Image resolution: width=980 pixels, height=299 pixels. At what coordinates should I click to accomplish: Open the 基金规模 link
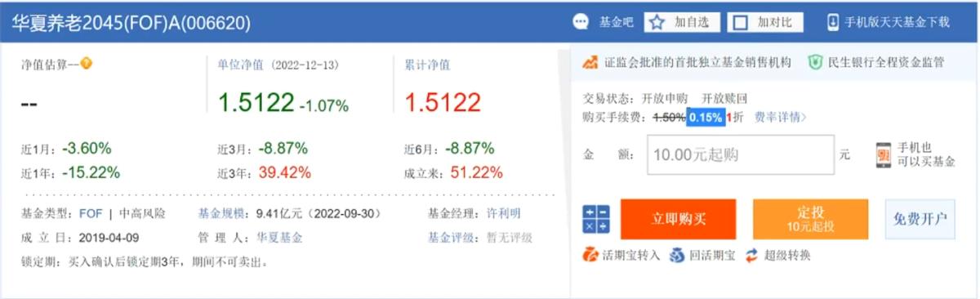(x=223, y=214)
